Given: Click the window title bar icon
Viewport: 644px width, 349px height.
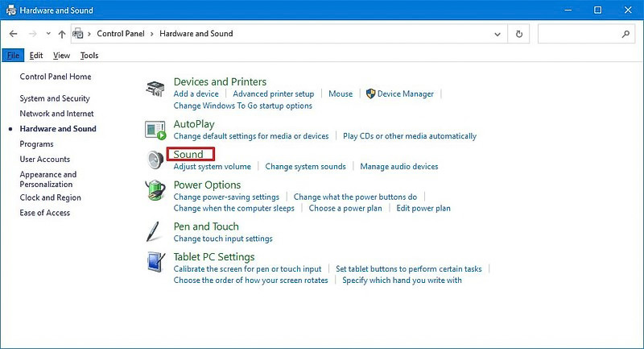Looking at the screenshot, I should coord(10,10).
